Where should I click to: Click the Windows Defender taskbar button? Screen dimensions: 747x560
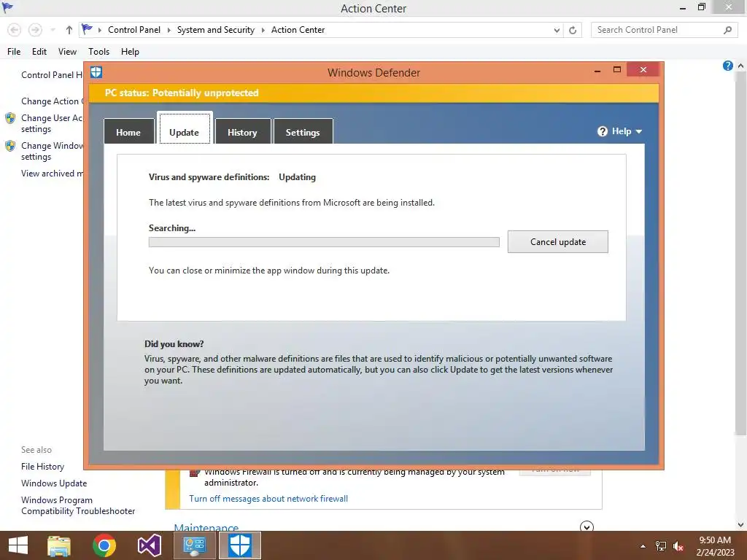pos(239,545)
